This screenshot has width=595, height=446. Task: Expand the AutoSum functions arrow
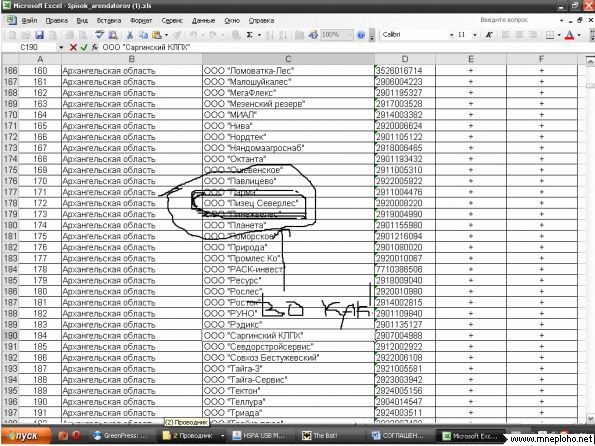259,35
